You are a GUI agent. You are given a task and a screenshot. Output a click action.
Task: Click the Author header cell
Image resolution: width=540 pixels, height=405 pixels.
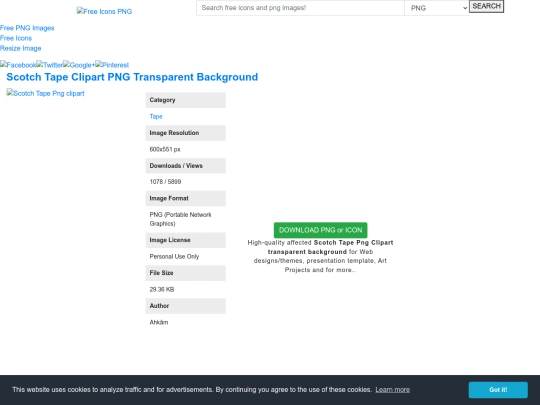[x=186, y=306]
